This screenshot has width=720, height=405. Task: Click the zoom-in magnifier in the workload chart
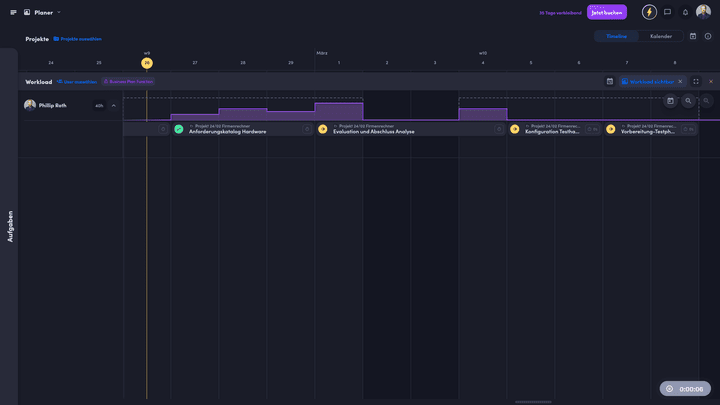(x=688, y=101)
